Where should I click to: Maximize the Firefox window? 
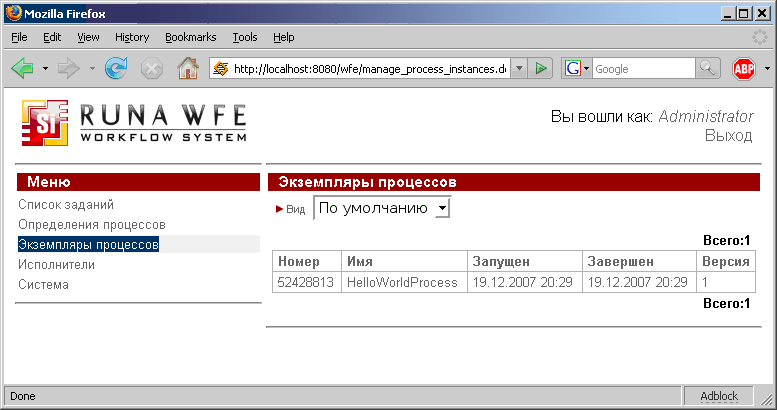(744, 13)
